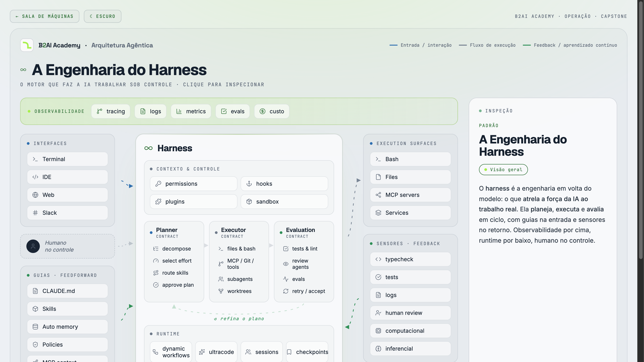Select the worktrees executor step
This screenshot has width=644, height=362.
[x=239, y=291]
